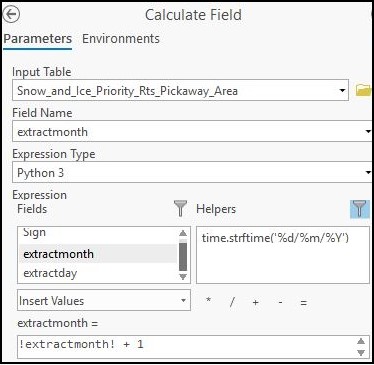The width and height of the screenshot is (374, 365).
Task: Insert the multiply (*) operator
Action: pos(208,301)
